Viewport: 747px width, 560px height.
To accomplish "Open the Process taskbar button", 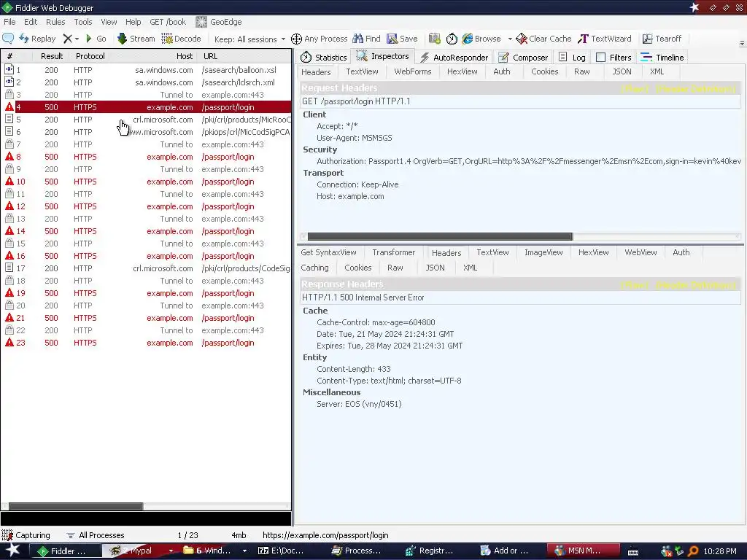I will pos(356,551).
